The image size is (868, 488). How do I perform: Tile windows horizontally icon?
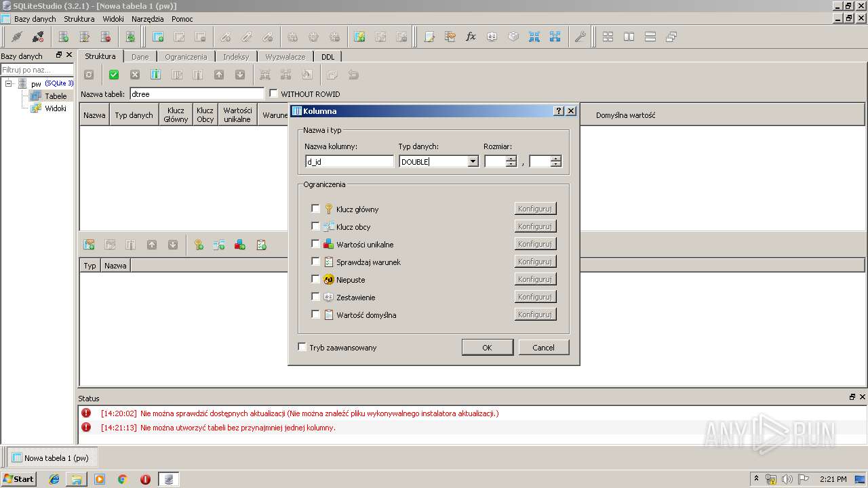(x=629, y=37)
